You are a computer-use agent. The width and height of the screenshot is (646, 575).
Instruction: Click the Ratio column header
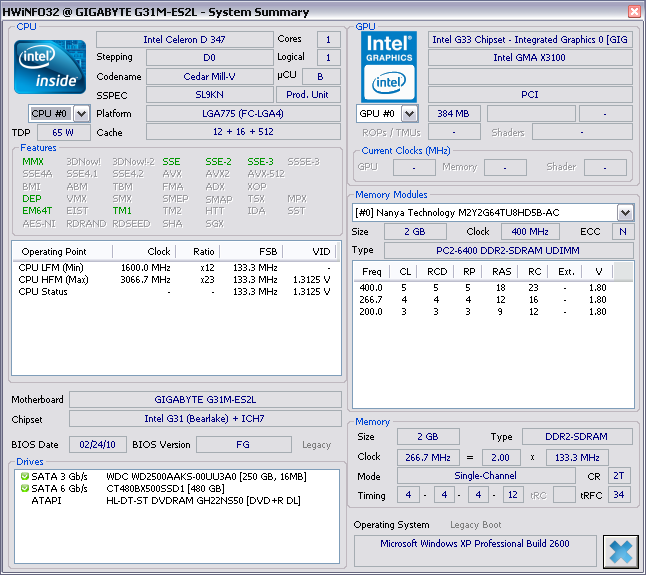coord(198,251)
